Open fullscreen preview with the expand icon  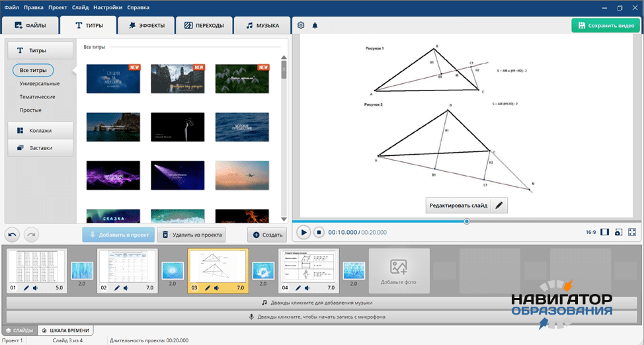[632, 232]
